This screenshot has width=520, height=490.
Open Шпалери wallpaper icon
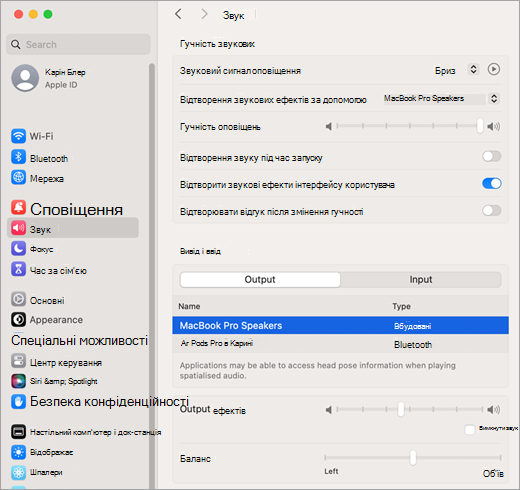18,472
